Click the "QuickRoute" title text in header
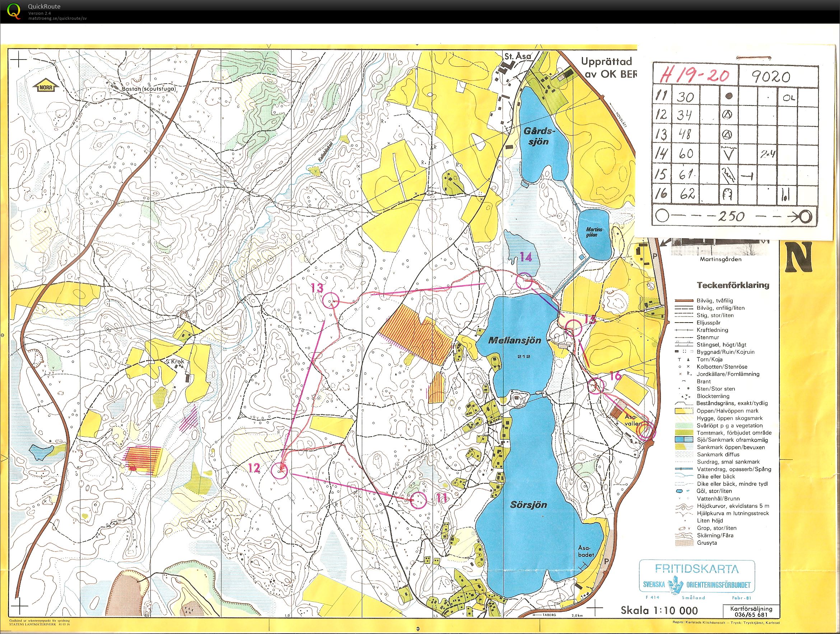The image size is (840, 634). tap(44, 6)
